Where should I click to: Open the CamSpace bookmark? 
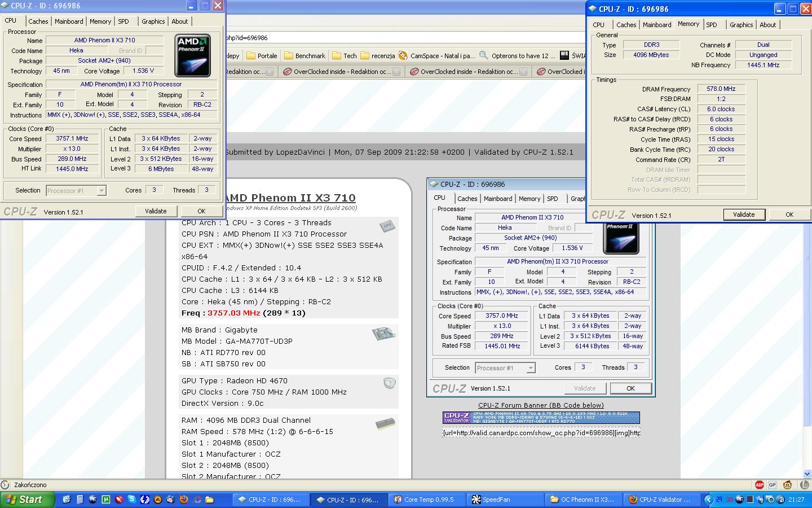[437, 55]
